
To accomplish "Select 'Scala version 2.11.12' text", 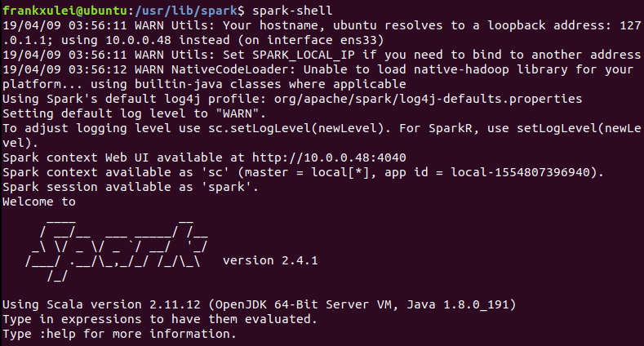I will tap(123, 304).
